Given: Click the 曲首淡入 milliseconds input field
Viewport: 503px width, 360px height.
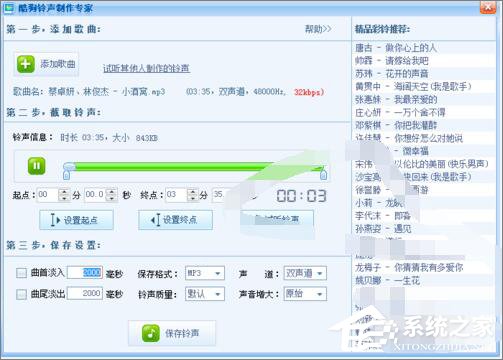Looking at the screenshot, I should (85, 273).
